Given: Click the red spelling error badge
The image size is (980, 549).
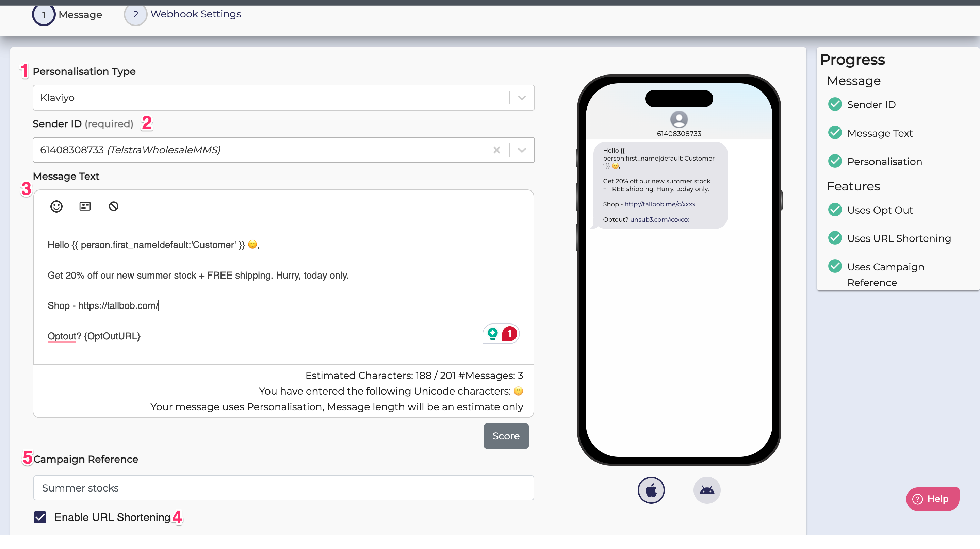Looking at the screenshot, I should pos(509,334).
